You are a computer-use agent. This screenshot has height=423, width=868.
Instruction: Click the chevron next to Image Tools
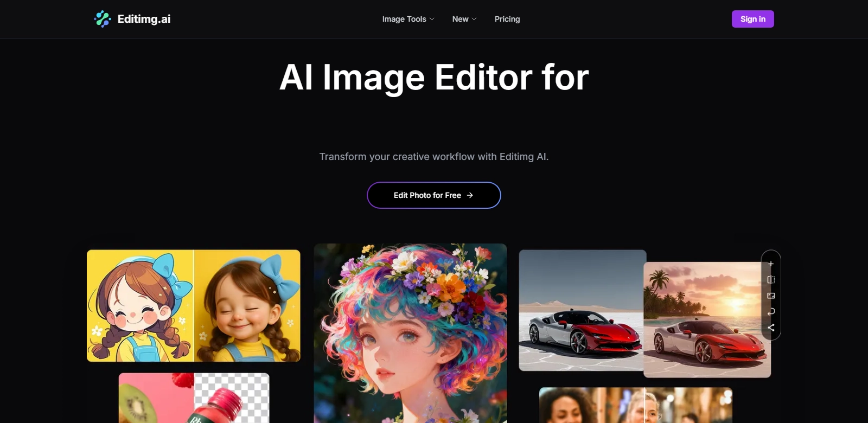click(x=432, y=19)
